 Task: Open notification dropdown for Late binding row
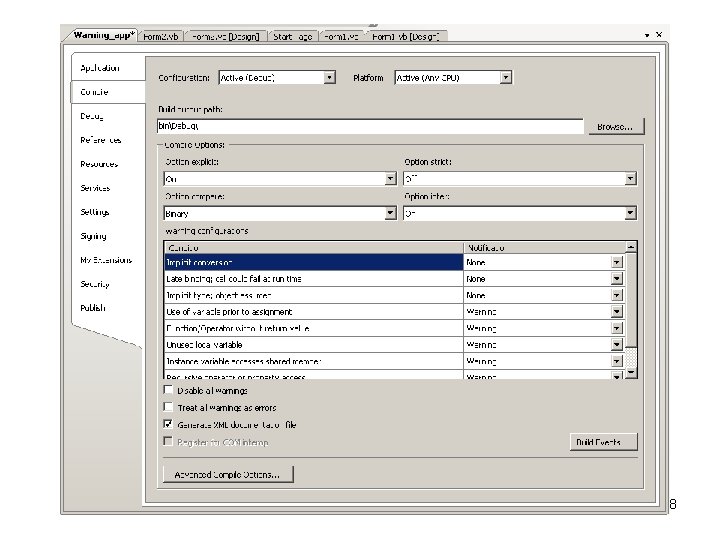(617, 279)
